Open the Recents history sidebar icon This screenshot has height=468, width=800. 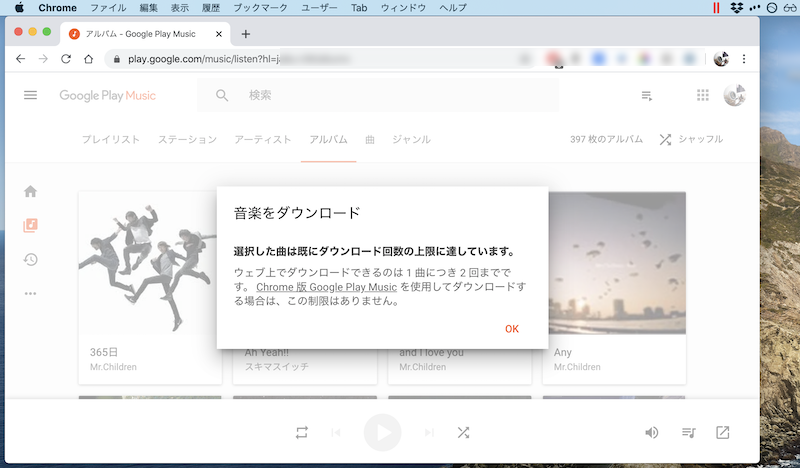pyautogui.click(x=31, y=259)
